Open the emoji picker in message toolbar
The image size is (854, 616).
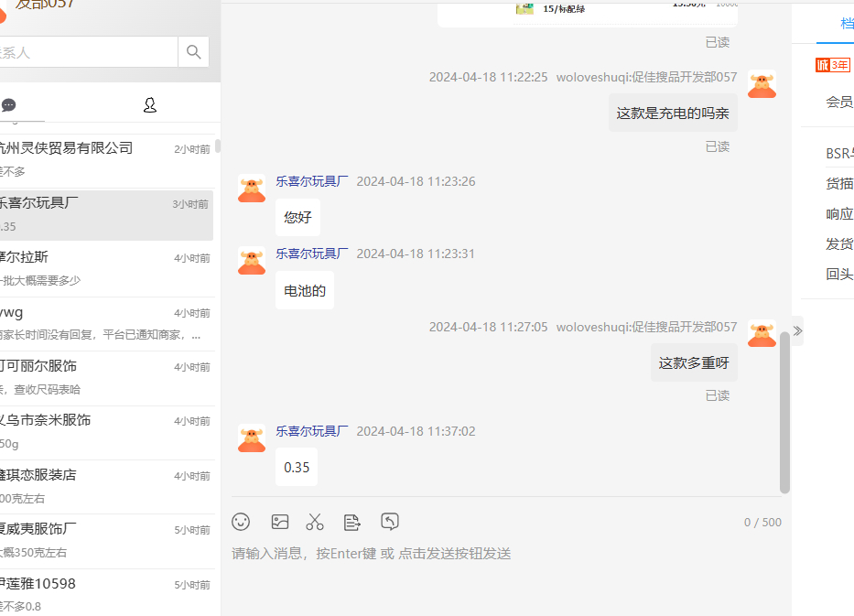[x=241, y=522]
